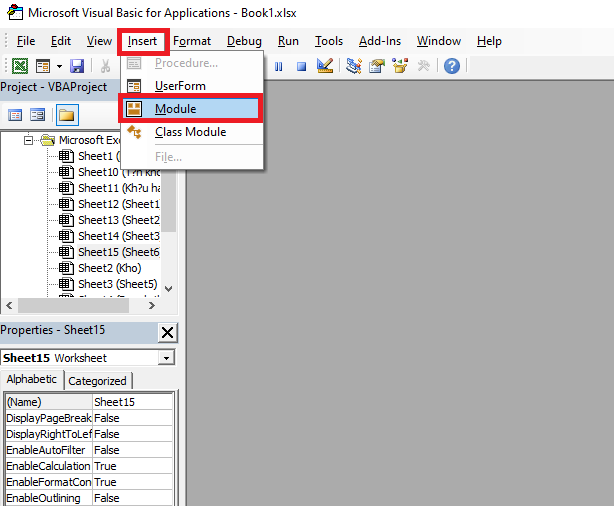614x506 pixels.
Task: Choose Class Module from the Insert menu
Action: 192,132
